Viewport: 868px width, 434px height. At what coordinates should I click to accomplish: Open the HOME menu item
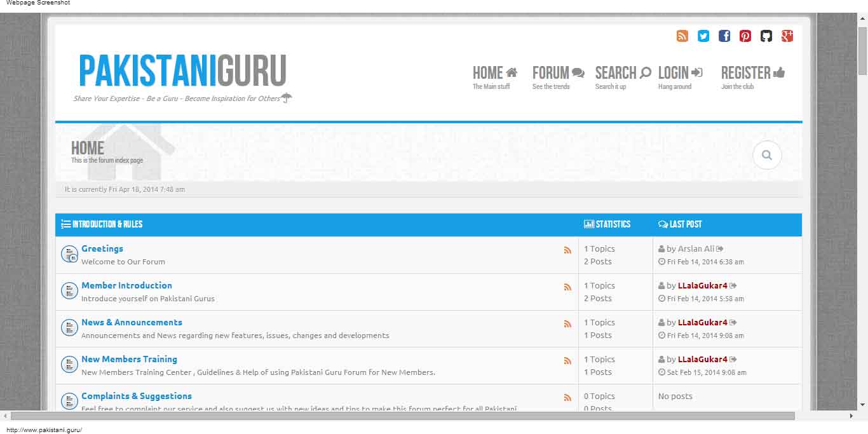tap(495, 77)
